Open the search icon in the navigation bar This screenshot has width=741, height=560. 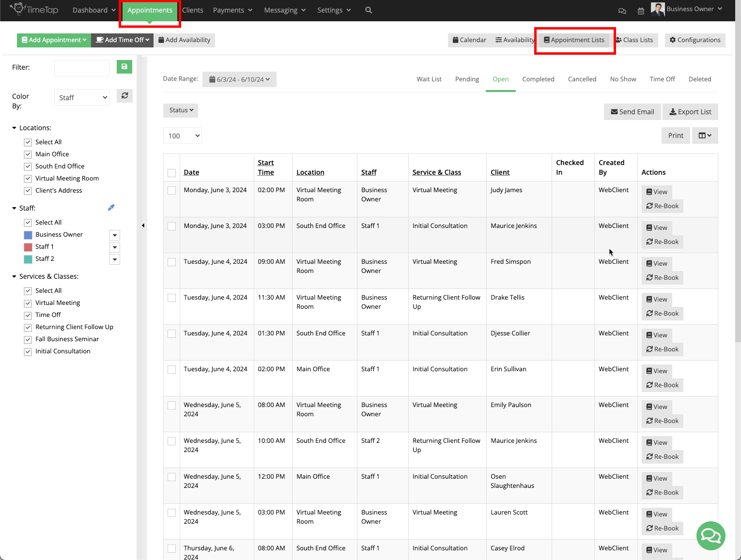[x=368, y=10]
